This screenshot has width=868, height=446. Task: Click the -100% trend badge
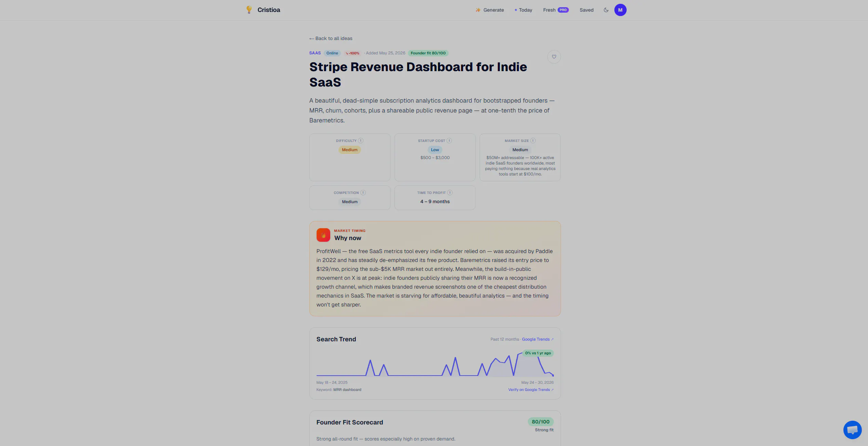pyautogui.click(x=352, y=53)
